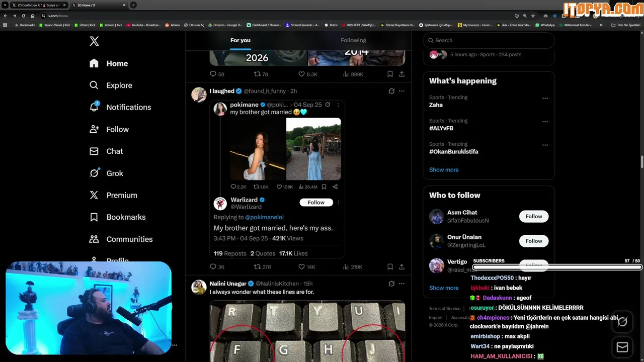Open the floating Grok button
The image size is (644, 362).
(622, 322)
